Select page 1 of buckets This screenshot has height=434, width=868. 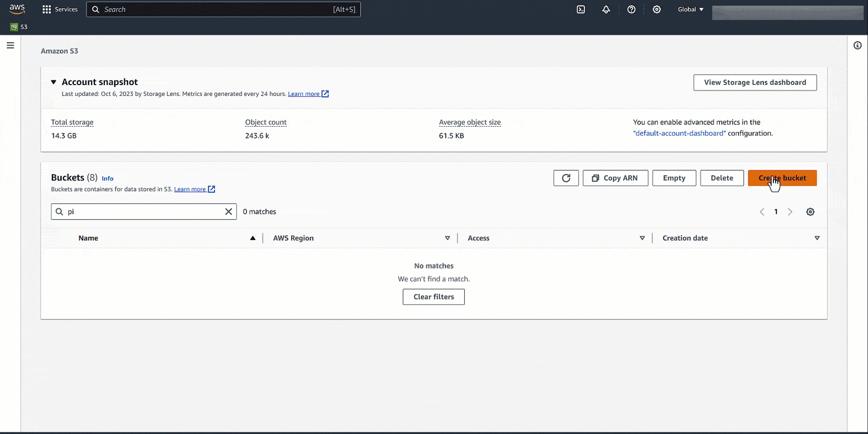776,212
